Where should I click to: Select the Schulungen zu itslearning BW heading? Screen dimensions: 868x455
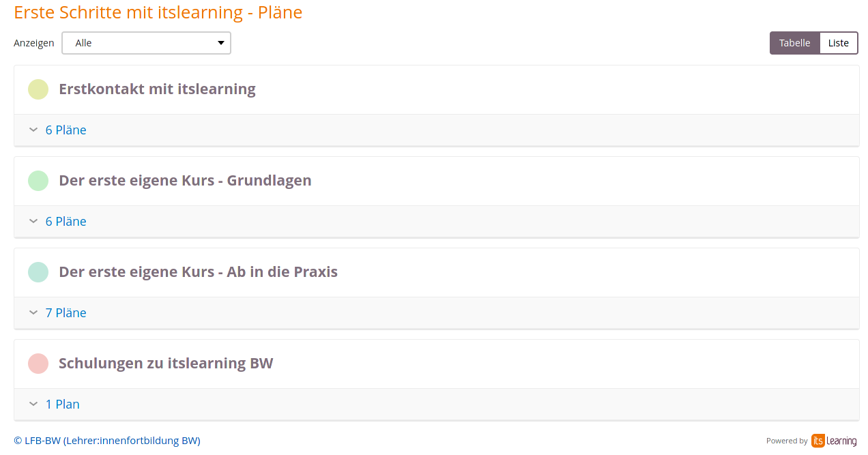(166, 364)
